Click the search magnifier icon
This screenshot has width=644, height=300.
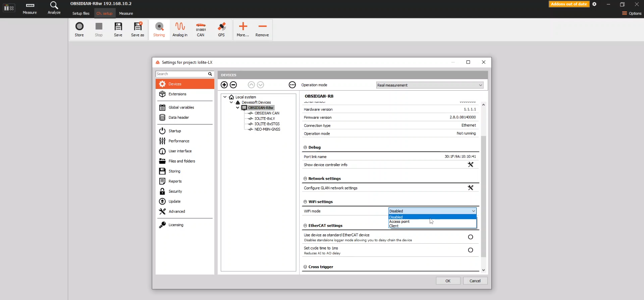[210, 74]
